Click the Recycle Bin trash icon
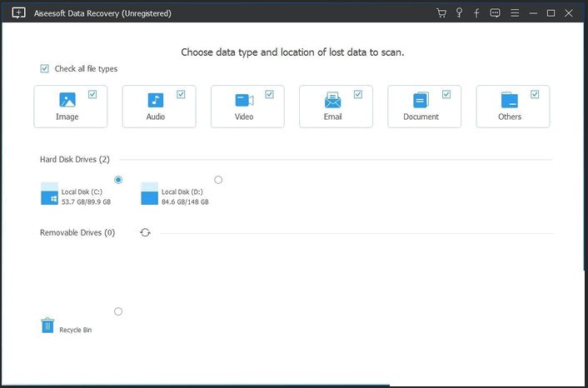 47,326
